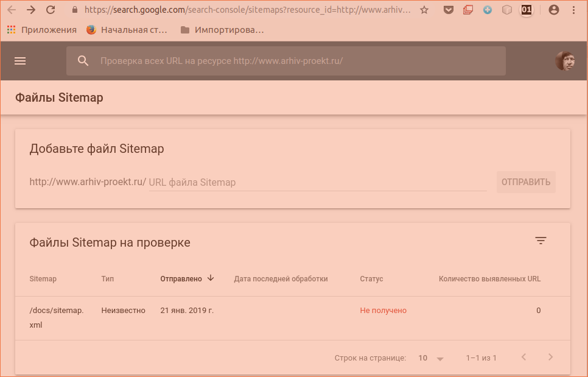
Task: Click the red stacked windows extension icon
Action: (x=467, y=10)
